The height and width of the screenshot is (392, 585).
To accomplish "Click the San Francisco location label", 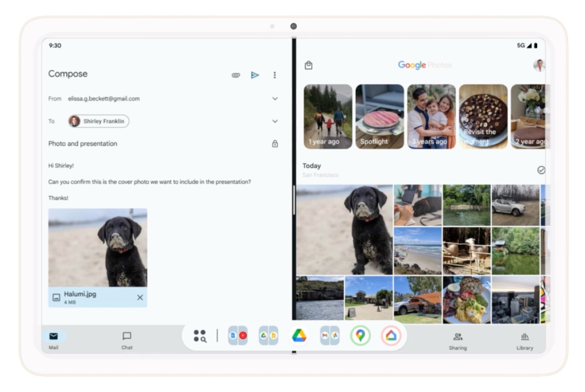I will click(320, 175).
